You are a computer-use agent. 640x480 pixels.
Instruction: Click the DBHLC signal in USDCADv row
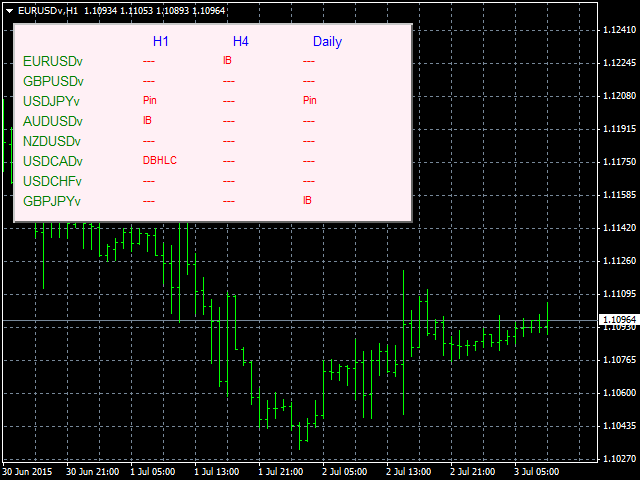point(160,160)
